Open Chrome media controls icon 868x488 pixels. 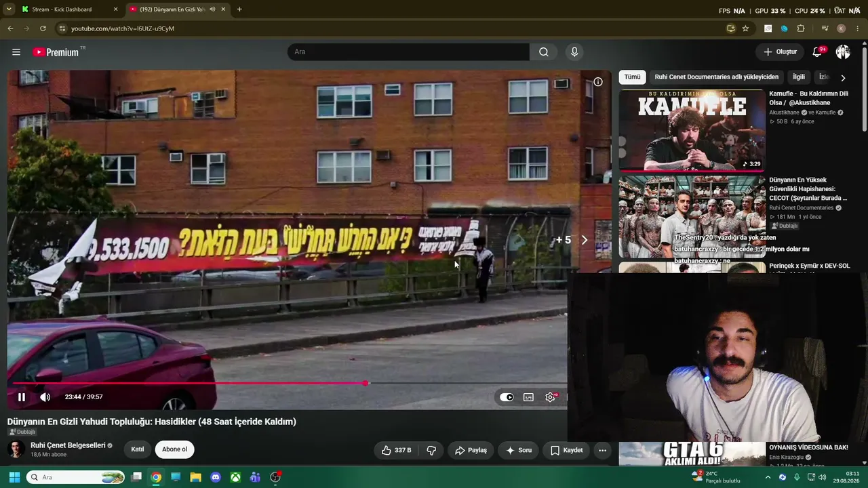825,28
